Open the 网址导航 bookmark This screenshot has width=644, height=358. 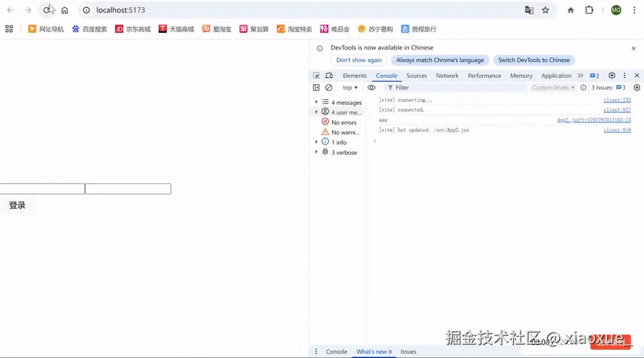click(46, 29)
